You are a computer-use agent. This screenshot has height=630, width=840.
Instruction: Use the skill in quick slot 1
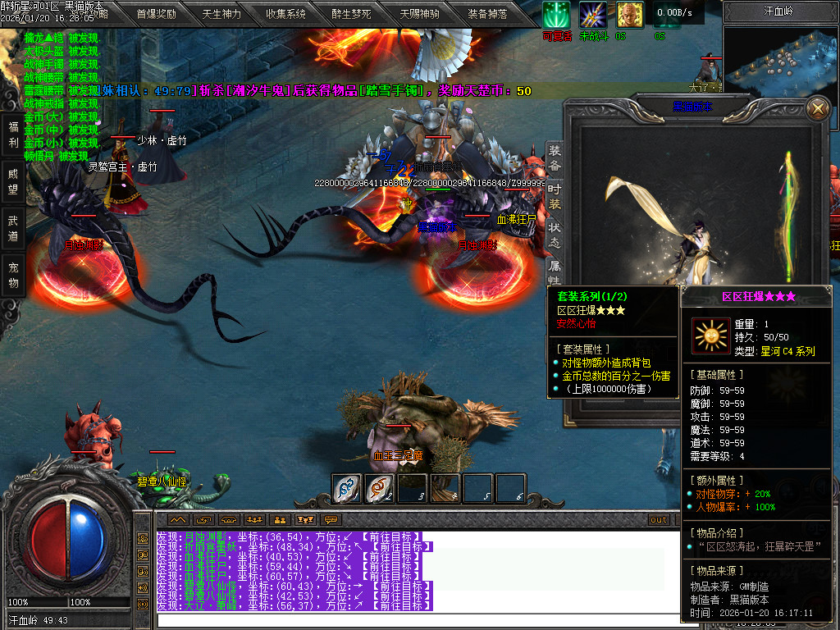[347, 489]
